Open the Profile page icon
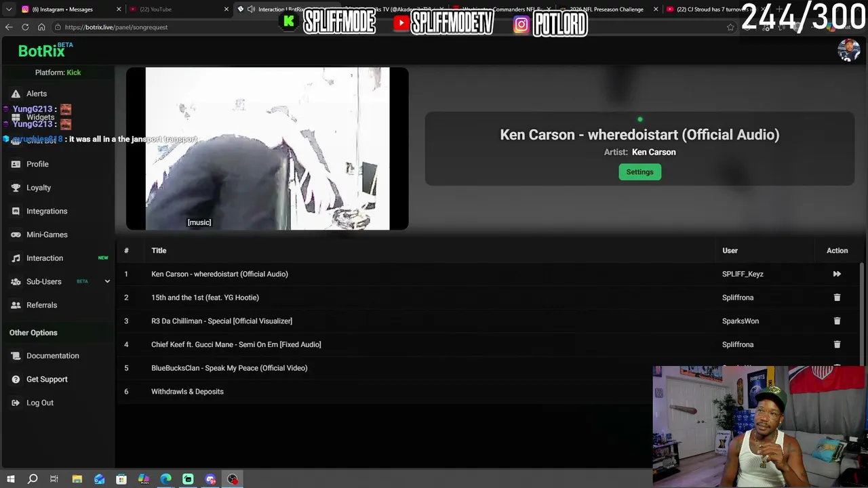Viewport: 868px width, 488px height. 16,164
